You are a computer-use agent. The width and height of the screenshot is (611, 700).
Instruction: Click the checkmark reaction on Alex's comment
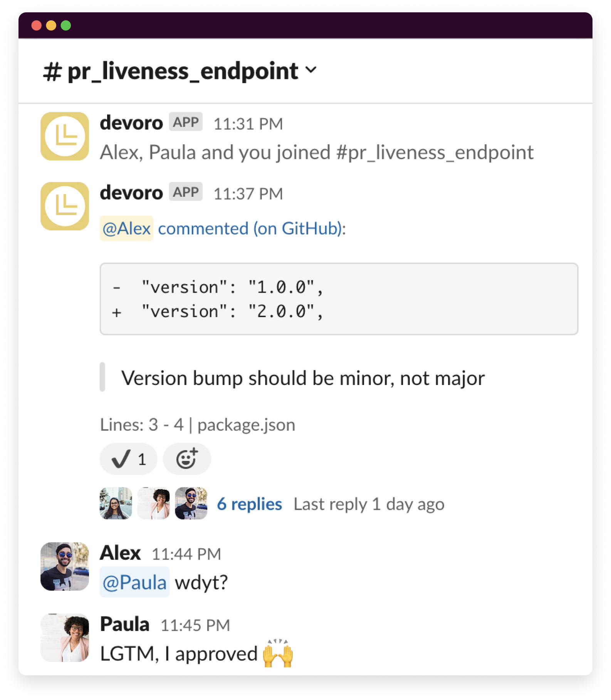tap(128, 459)
